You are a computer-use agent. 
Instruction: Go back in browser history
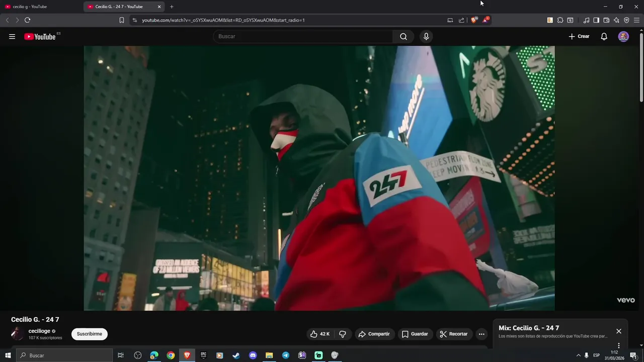pos(7,20)
